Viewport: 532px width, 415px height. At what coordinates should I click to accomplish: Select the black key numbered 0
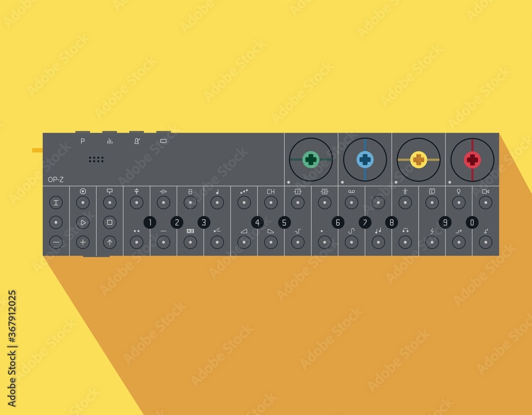point(472,222)
